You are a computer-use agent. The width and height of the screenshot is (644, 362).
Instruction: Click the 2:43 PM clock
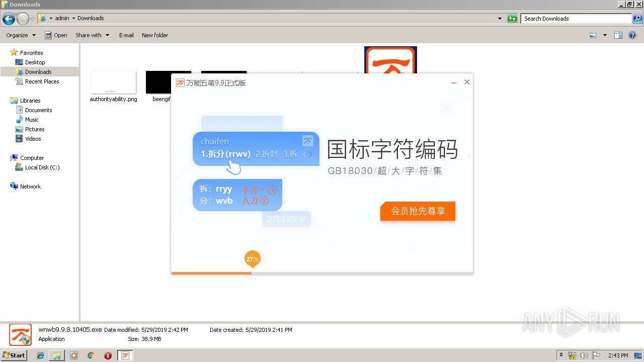618,355
